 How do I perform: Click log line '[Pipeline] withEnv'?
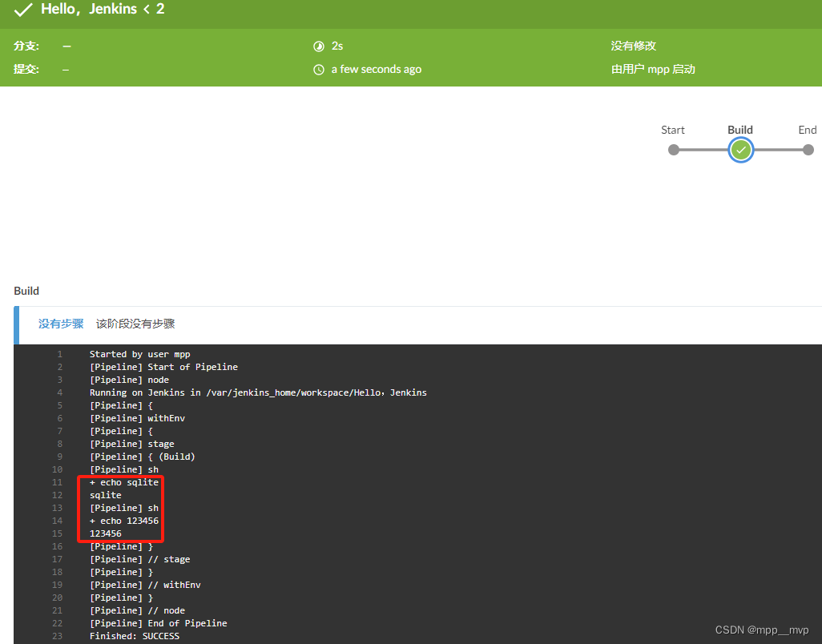(x=137, y=418)
